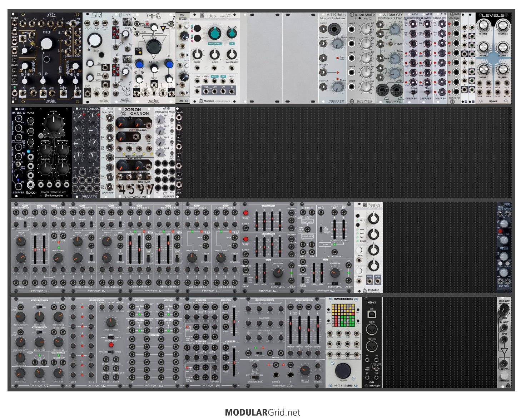
Task: Click the CHANNEL 1 knob on Levels
Action: click(x=483, y=25)
